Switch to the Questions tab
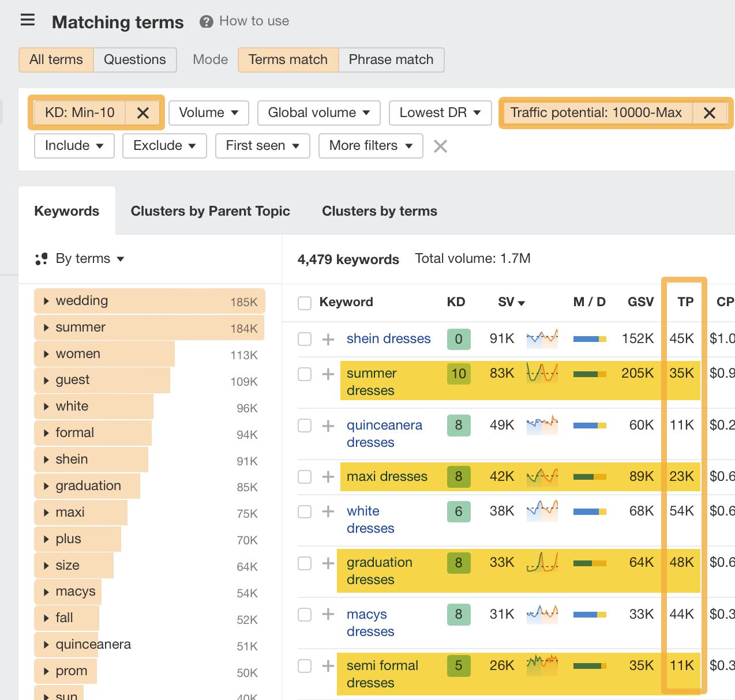This screenshot has width=735, height=700. pos(134,59)
